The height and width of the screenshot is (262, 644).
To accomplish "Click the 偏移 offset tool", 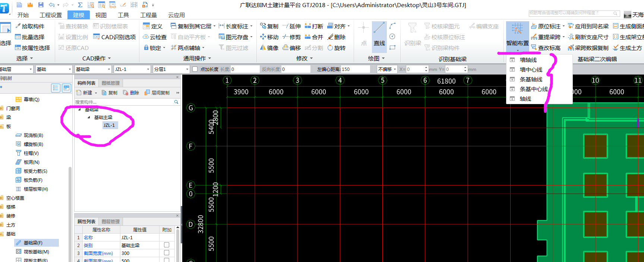I will [x=291, y=48].
